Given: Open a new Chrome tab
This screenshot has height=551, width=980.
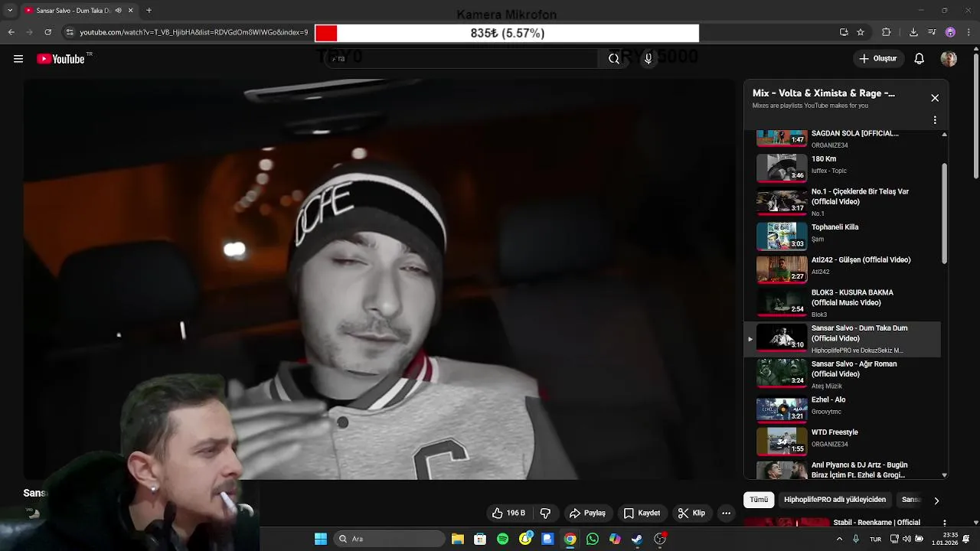Looking at the screenshot, I should pyautogui.click(x=149, y=11).
